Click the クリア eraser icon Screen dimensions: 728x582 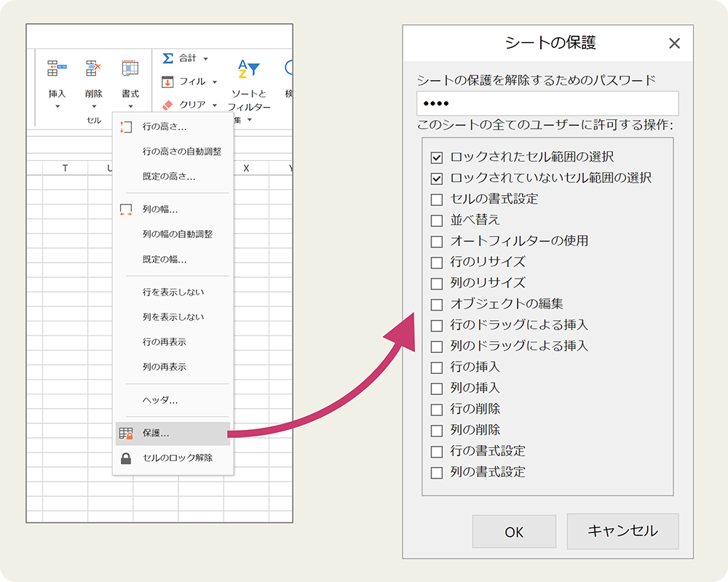(167, 105)
